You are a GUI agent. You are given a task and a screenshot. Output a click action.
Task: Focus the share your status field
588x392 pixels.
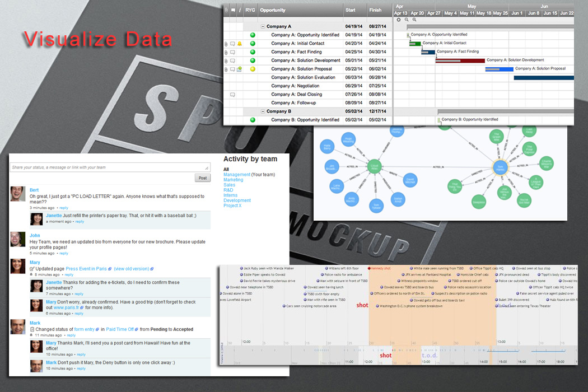click(x=110, y=167)
